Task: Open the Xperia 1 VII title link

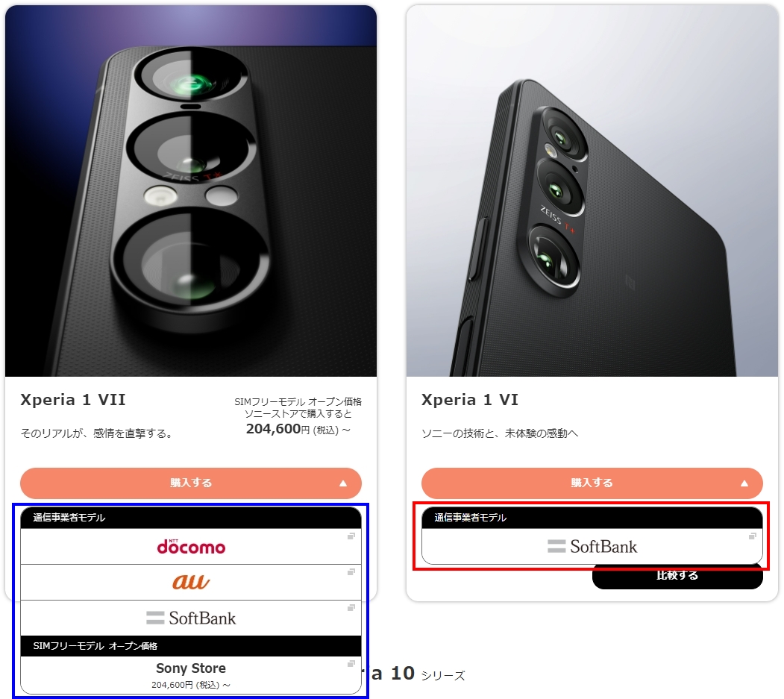Action: pyautogui.click(x=73, y=400)
